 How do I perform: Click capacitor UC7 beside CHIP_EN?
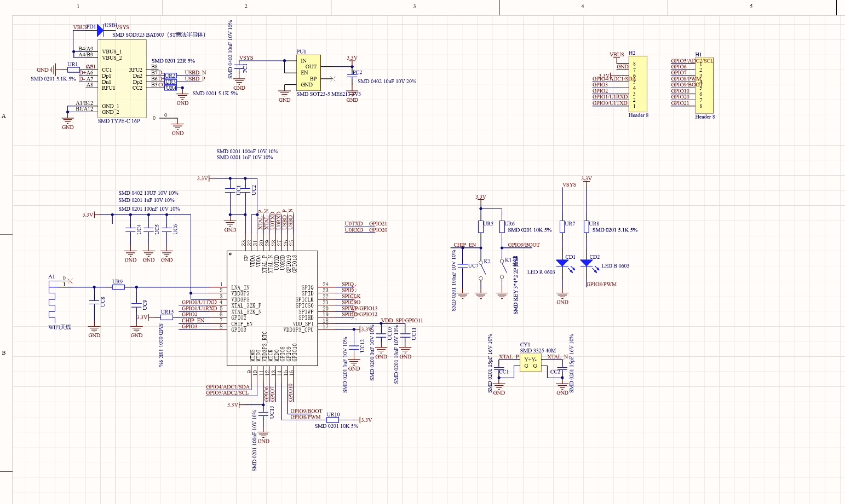[x=463, y=266]
